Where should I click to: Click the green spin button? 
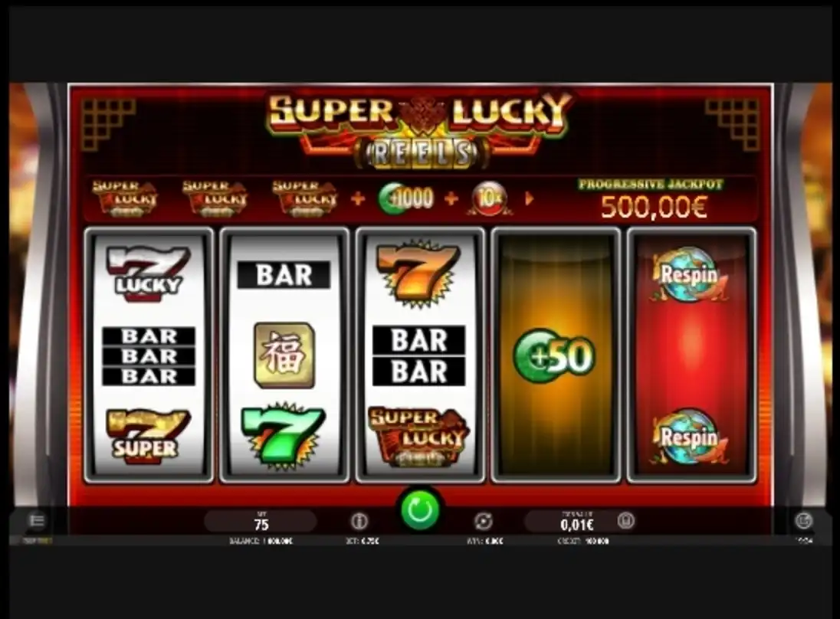click(x=420, y=509)
